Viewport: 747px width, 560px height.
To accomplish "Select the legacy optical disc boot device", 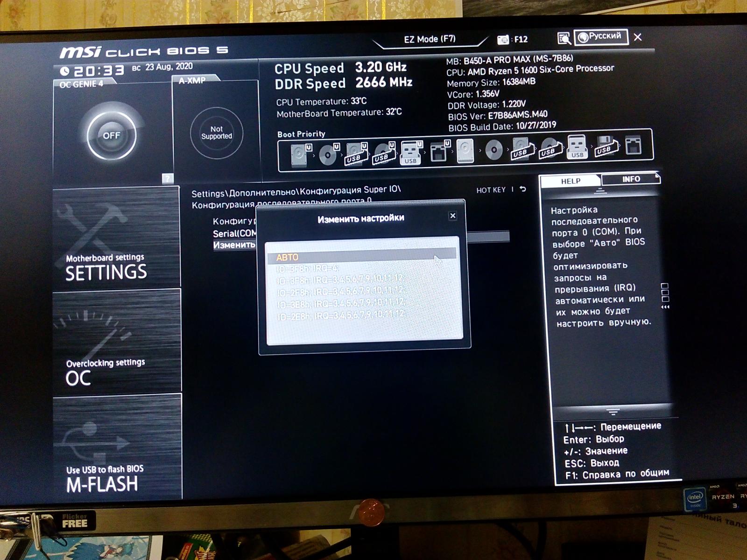I will click(x=493, y=150).
